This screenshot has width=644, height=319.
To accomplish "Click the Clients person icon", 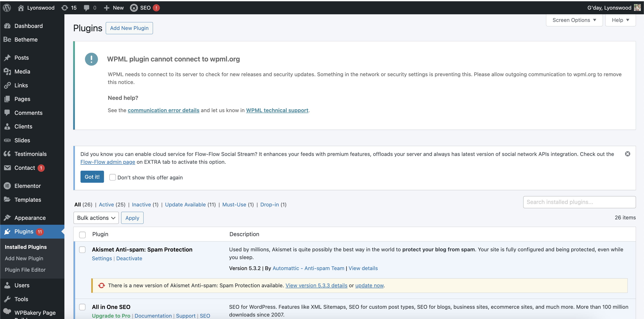I will tap(7, 126).
